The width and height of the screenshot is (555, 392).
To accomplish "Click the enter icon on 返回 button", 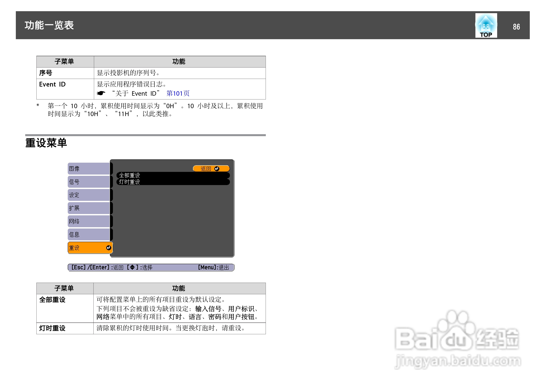I will click(217, 169).
